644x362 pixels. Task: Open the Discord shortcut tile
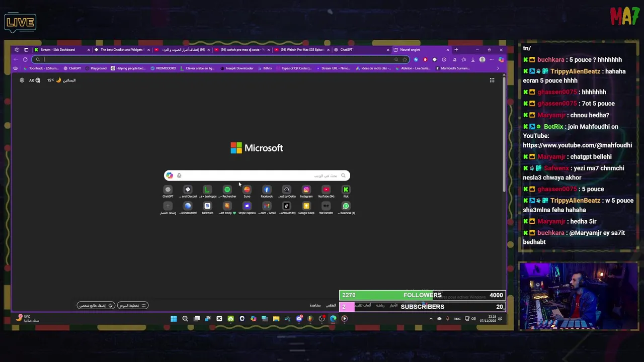pos(188,191)
